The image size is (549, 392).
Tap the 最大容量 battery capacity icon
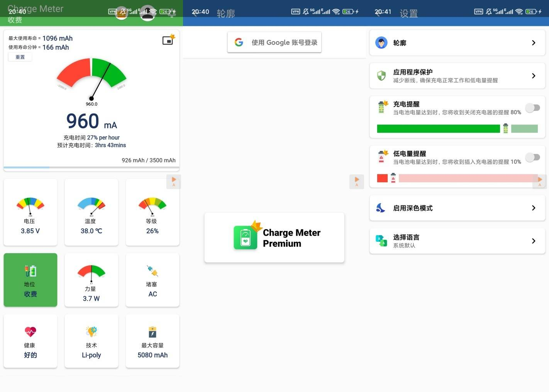(152, 332)
